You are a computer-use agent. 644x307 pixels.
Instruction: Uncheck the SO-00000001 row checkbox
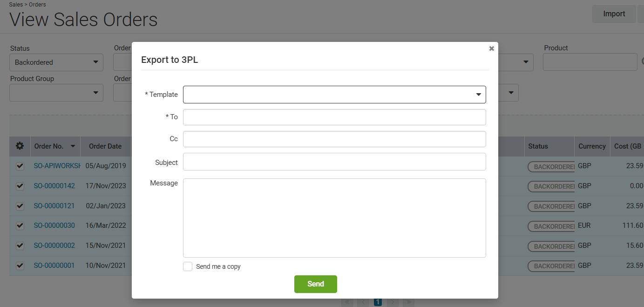(20, 266)
